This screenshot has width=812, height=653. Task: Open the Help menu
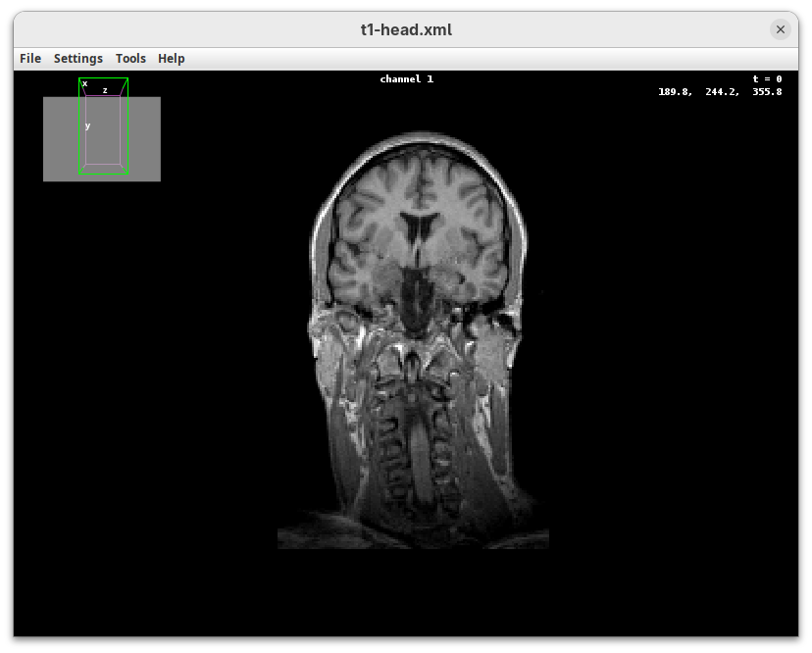tap(172, 59)
